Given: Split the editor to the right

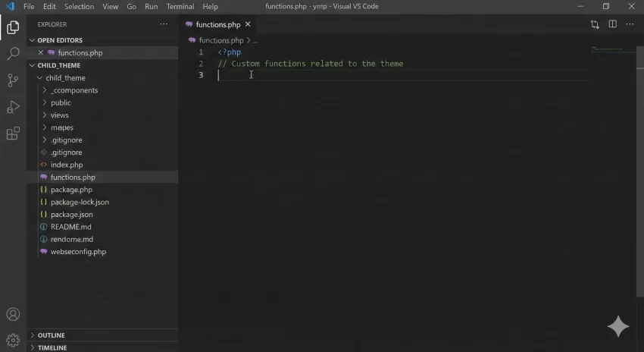Looking at the screenshot, I should click(x=612, y=24).
